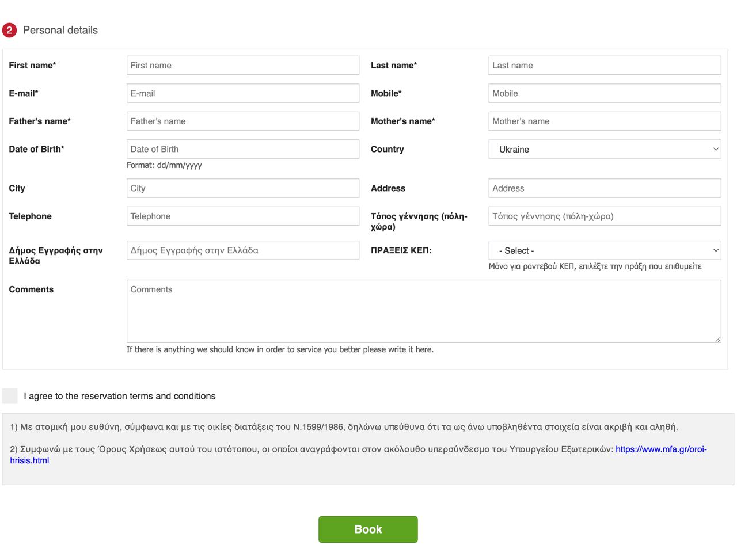The height and width of the screenshot is (560, 737).
Task: Focus the Telephone input field
Action: pos(242,216)
